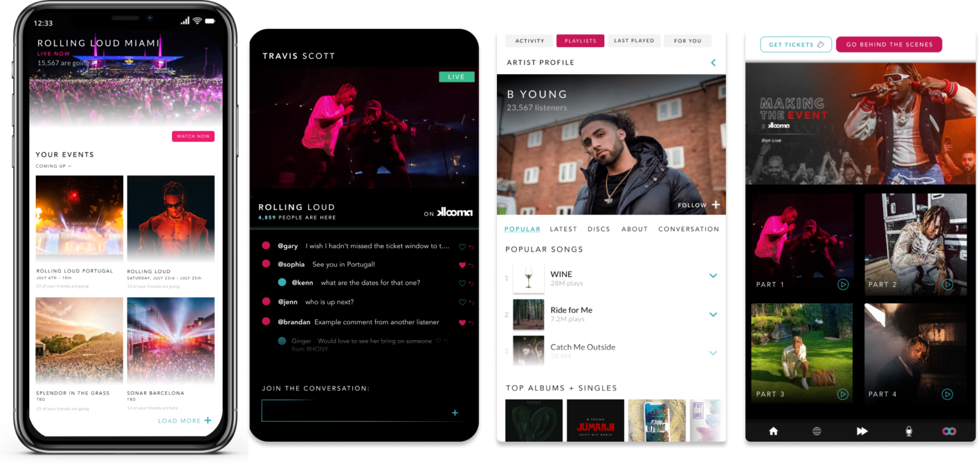Unlike @sophia's comment heart icon
The image size is (980, 471).
click(462, 265)
